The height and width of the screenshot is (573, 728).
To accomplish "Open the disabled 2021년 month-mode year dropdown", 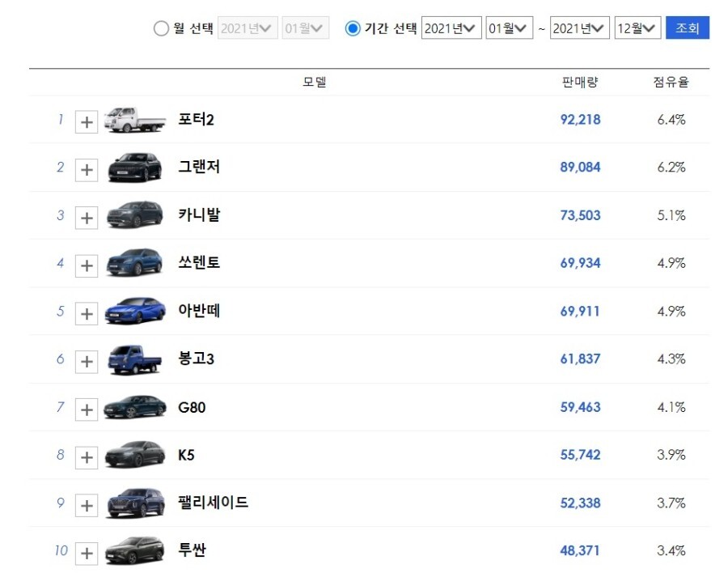I will pos(248,28).
